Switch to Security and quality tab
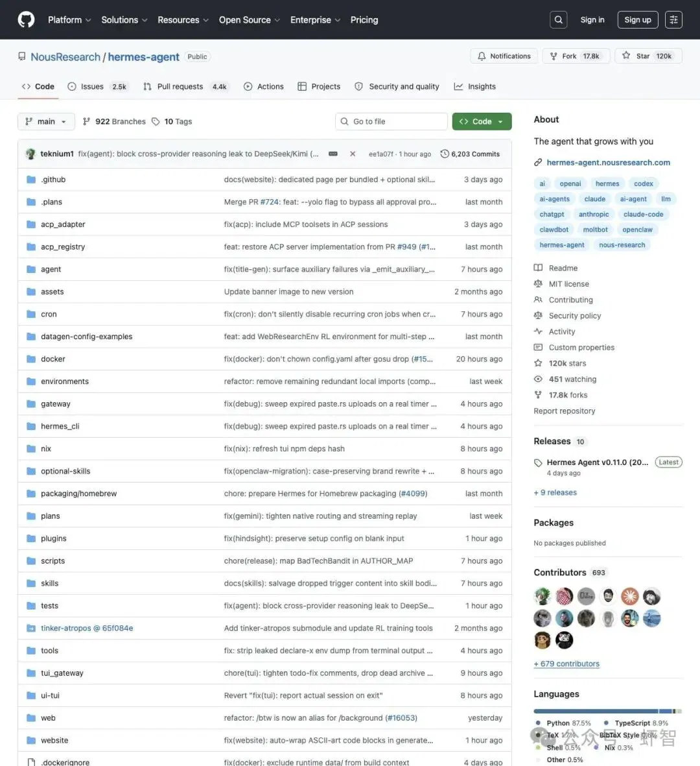 coord(397,86)
